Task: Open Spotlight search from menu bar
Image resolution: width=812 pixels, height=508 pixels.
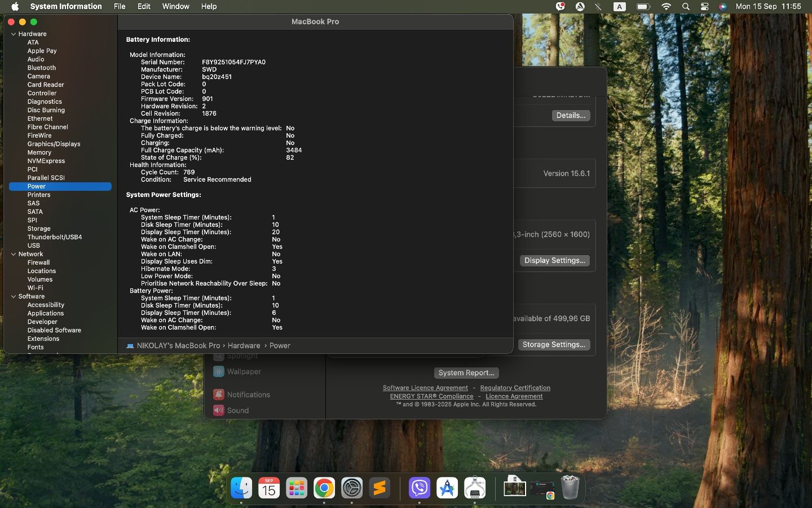Action: [x=686, y=6]
